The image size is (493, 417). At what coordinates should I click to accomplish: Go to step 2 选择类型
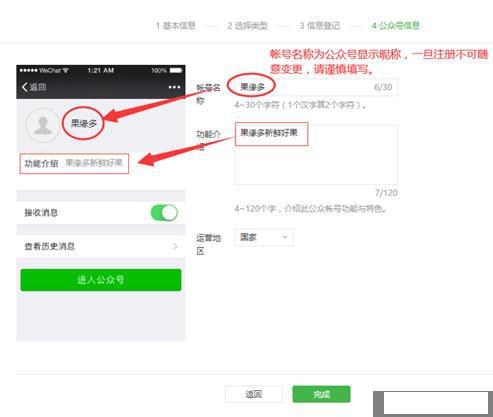(x=248, y=25)
